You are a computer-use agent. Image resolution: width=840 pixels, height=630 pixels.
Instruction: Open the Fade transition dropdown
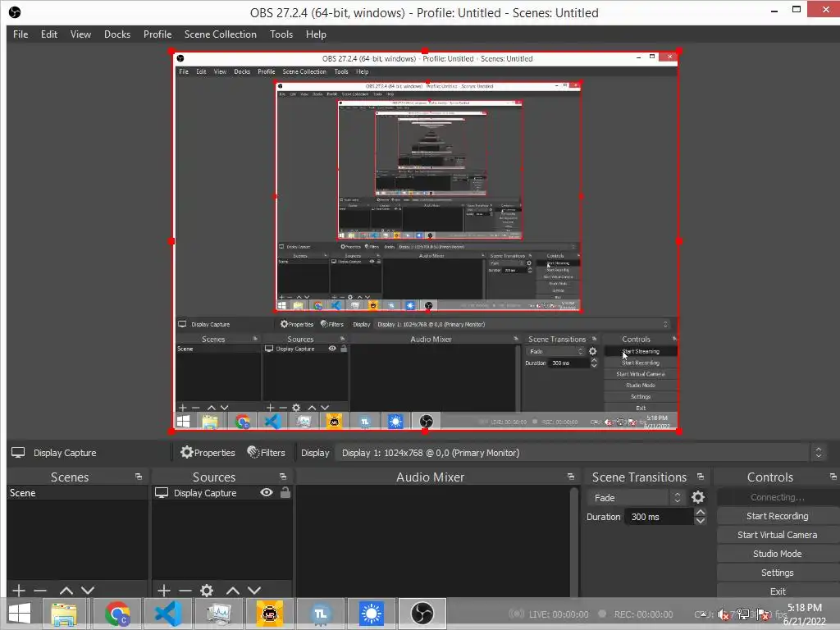(636, 498)
